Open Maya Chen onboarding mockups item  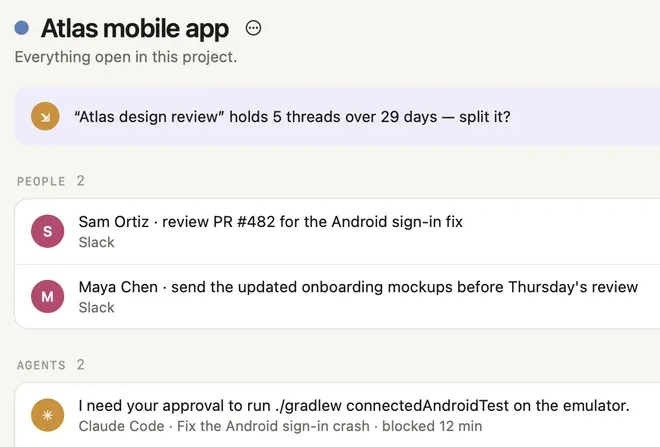click(338, 297)
